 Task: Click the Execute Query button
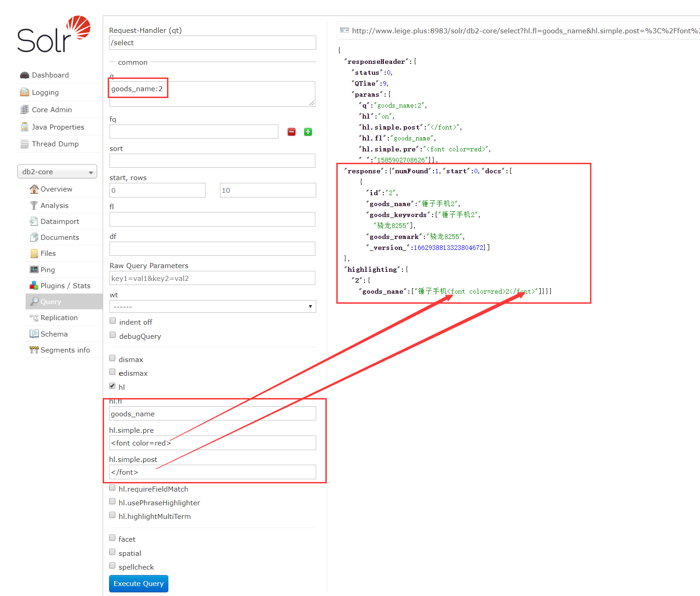139,584
